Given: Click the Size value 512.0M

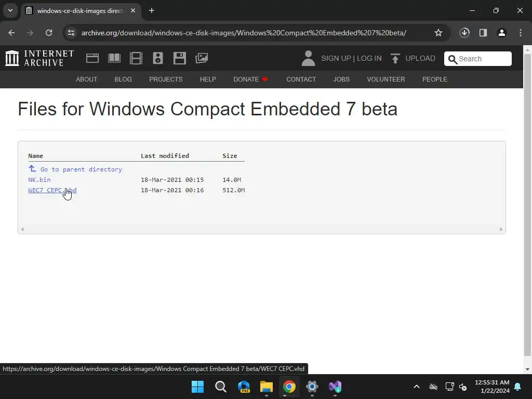Looking at the screenshot, I should pos(233,190).
